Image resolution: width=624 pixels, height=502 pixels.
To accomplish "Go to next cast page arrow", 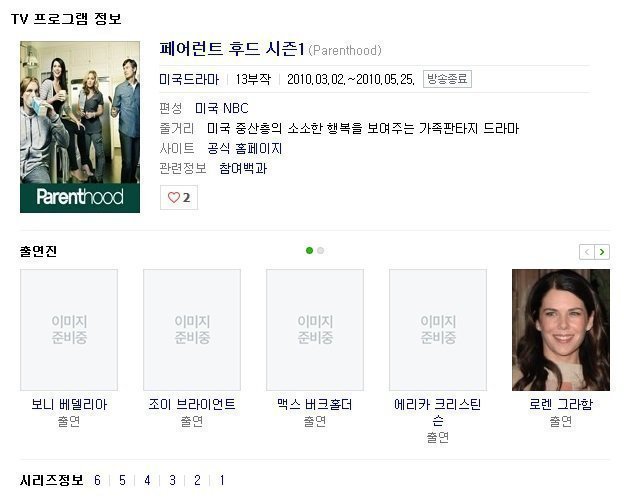I will 602,252.
